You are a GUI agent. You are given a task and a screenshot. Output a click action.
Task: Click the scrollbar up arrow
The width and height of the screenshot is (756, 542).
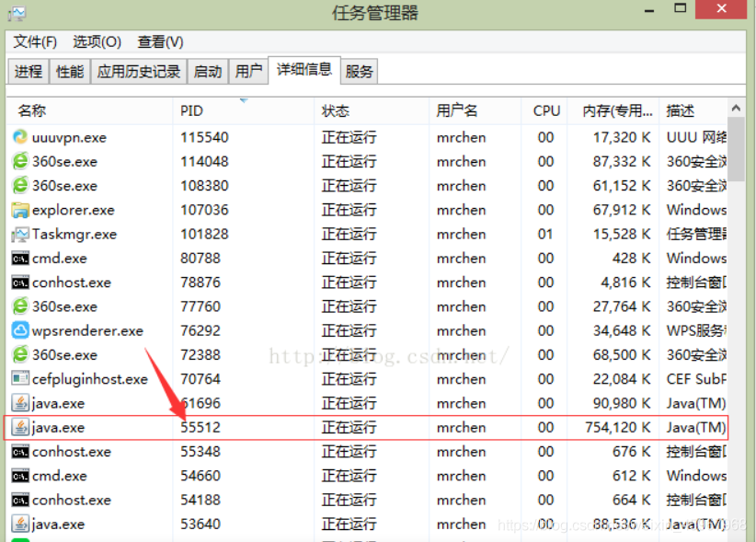click(736, 108)
